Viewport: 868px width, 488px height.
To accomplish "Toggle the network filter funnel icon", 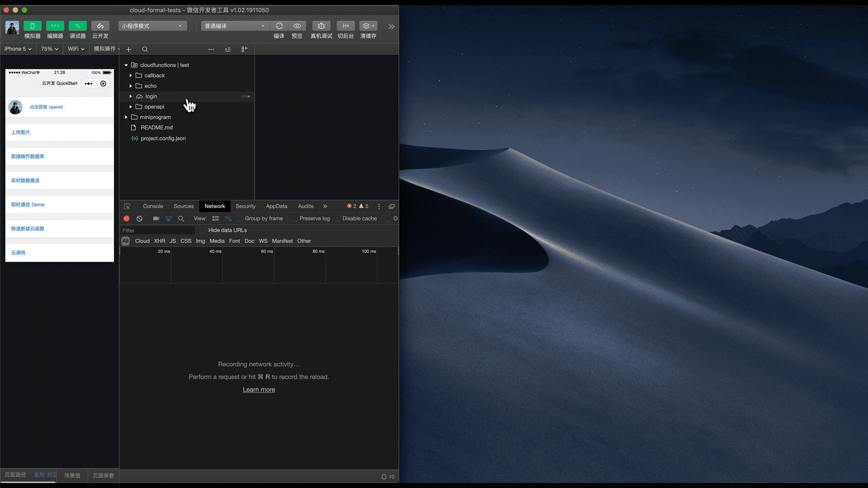I will pos(169,219).
